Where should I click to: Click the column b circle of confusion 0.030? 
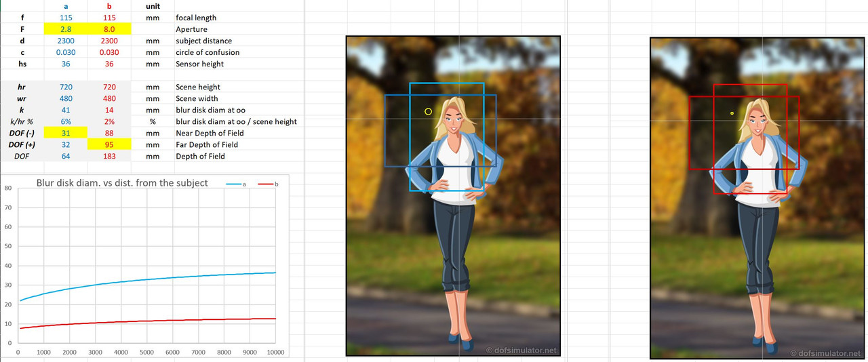(109, 52)
